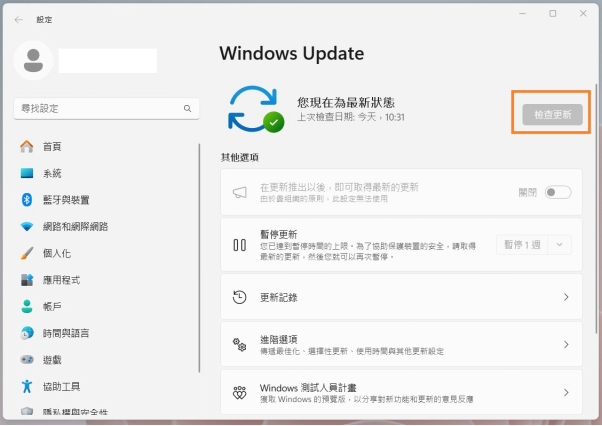Image resolution: width=602 pixels, height=426 pixels.
Task: Click Windows 測試人員計畫 hearts icon
Action: click(240, 393)
